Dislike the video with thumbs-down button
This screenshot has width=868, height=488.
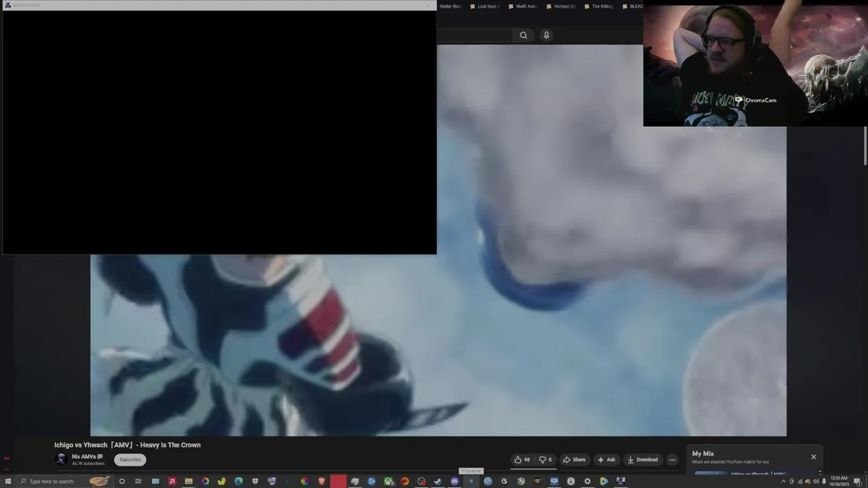pyautogui.click(x=545, y=460)
